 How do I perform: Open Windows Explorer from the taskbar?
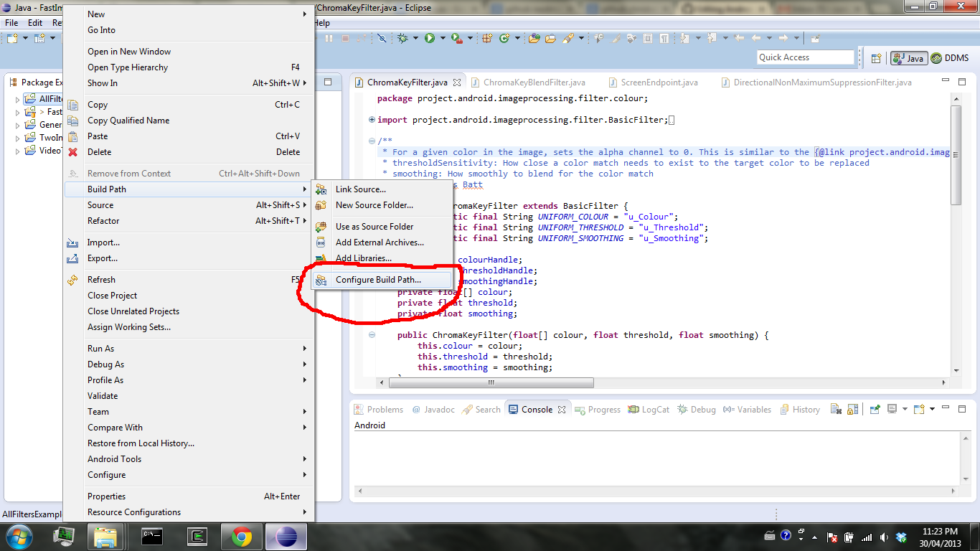click(x=105, y=536)
